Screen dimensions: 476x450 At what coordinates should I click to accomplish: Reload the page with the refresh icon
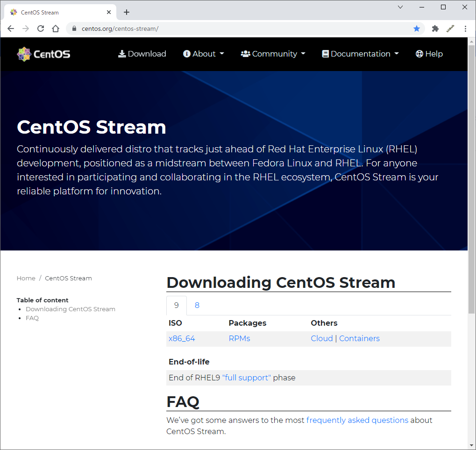click(x=41, y=29)
